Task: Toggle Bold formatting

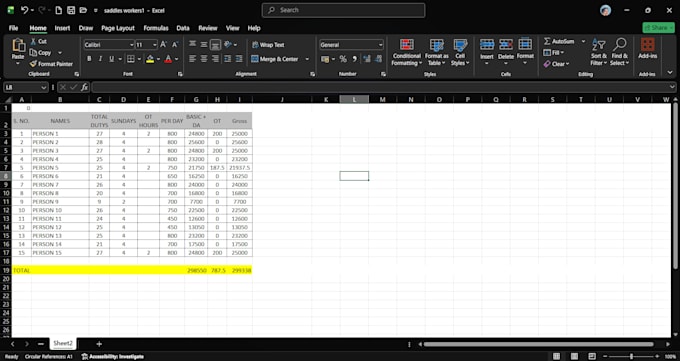Action: [89, 59]
